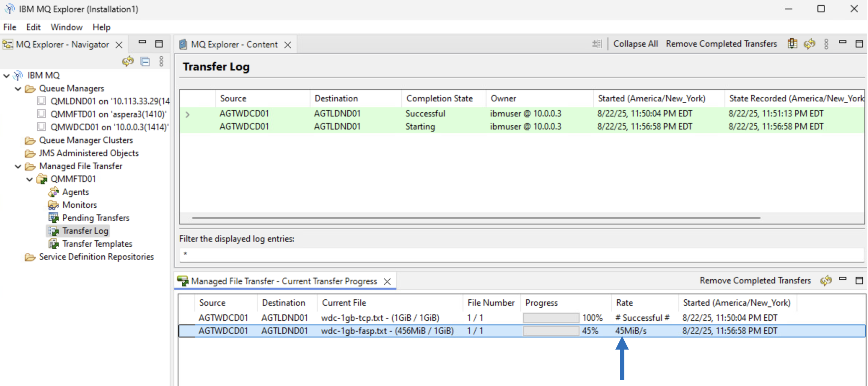This screenshot has height=386, width=868.
Task: Click the icon right of Remove Completed Transfers in Content toolbar
Action: (793, 44)
